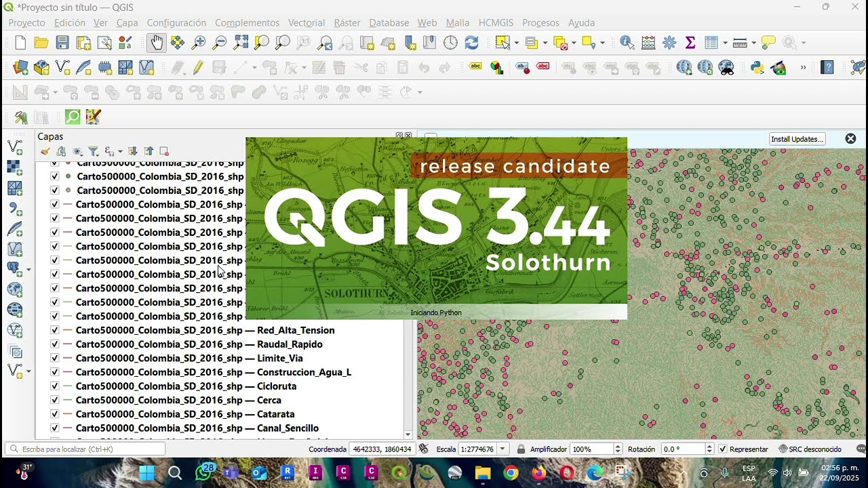The width and height of the screenshot is (868, 488).
Task: Click the Refresh map icon
Action: (471, 43)
